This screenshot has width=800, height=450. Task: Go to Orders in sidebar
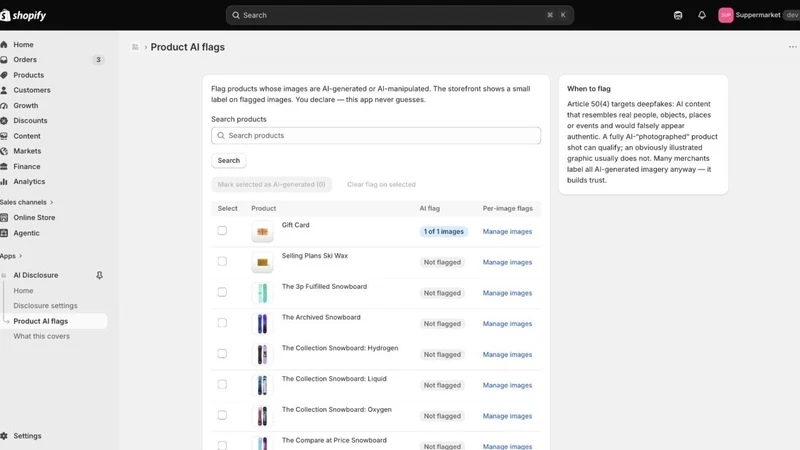coord(25,60)
